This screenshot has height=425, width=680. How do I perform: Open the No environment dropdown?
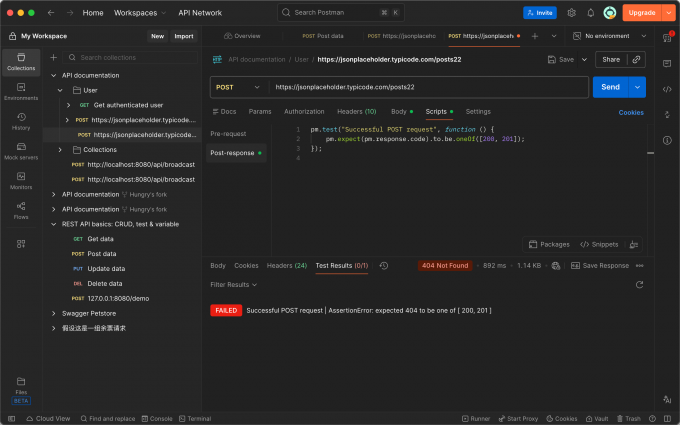(609, 36)
